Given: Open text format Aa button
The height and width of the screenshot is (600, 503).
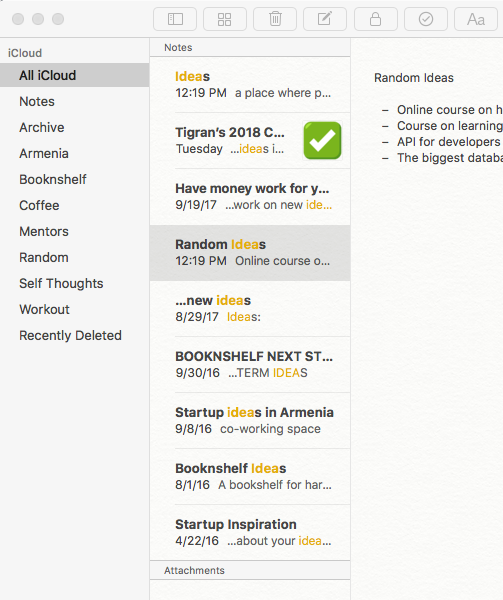Looking at the screenshot, I should point(476,19).
